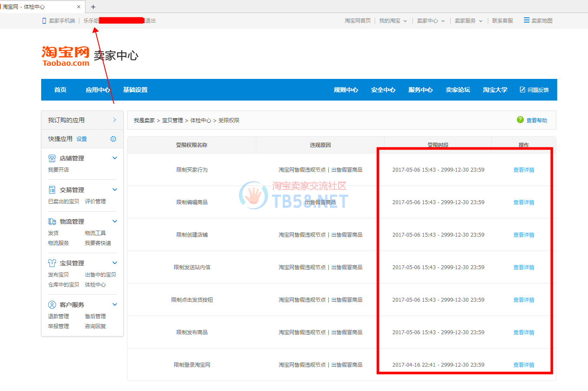Collapse the 宝贝管理 section chevron
Image resolution: width=588 pixels, height=391 pixels.
115,263
